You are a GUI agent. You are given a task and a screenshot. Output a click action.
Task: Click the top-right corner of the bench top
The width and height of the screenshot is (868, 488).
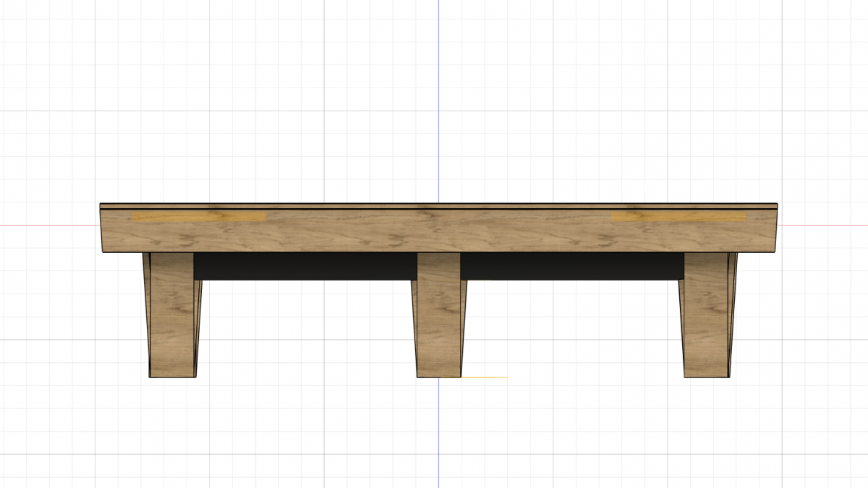click(x=777, y=205)
